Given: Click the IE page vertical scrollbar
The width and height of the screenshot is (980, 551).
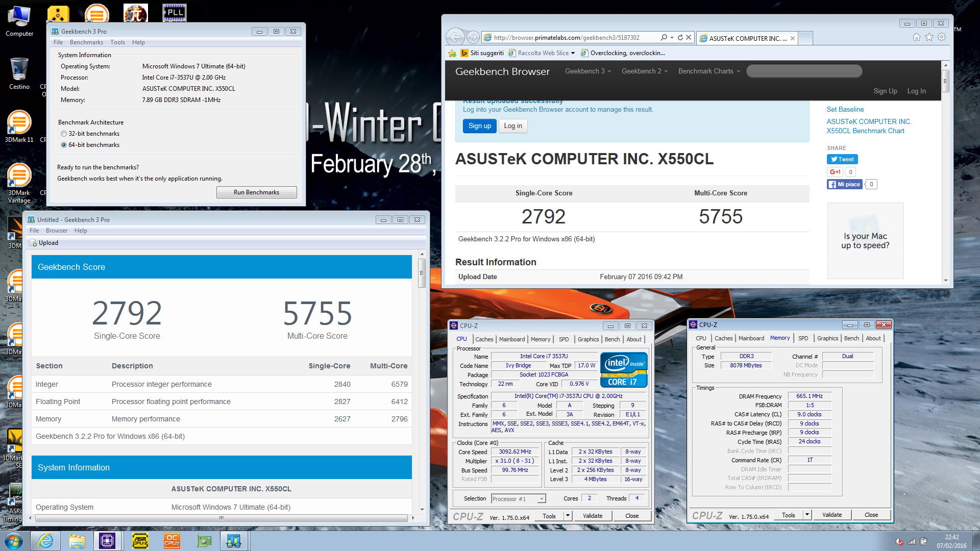Looking at the screenshot, I should (x=945, y=81).
